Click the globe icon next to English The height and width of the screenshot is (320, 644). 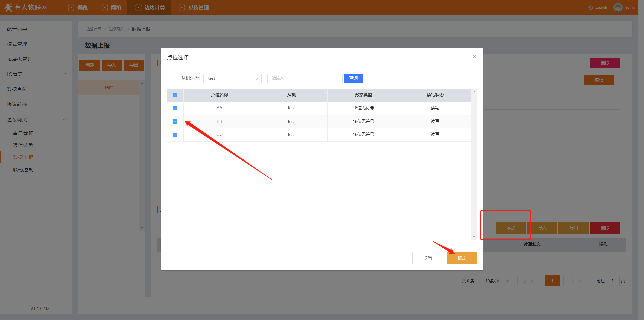tap(591, 7)
